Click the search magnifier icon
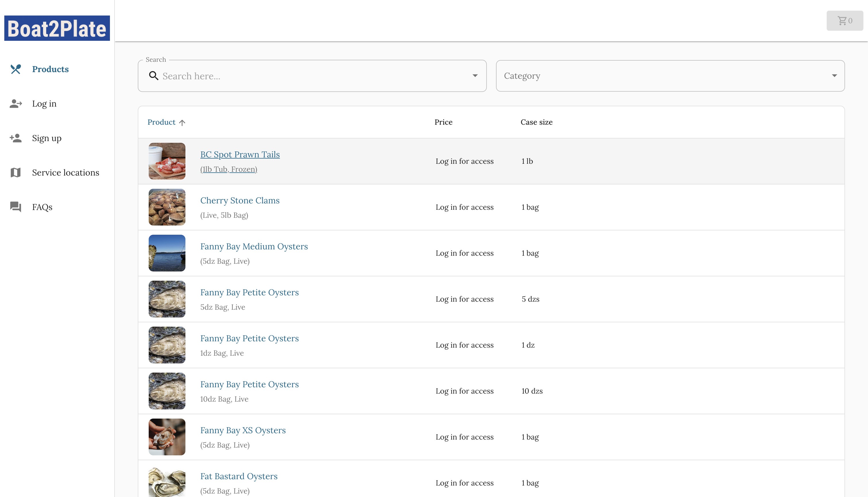 click(x=154, y=76)
